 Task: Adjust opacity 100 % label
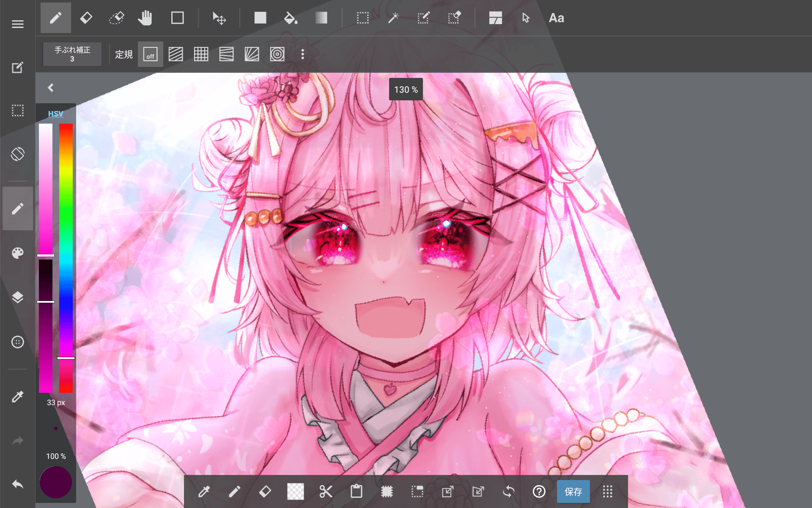point(56,456)
